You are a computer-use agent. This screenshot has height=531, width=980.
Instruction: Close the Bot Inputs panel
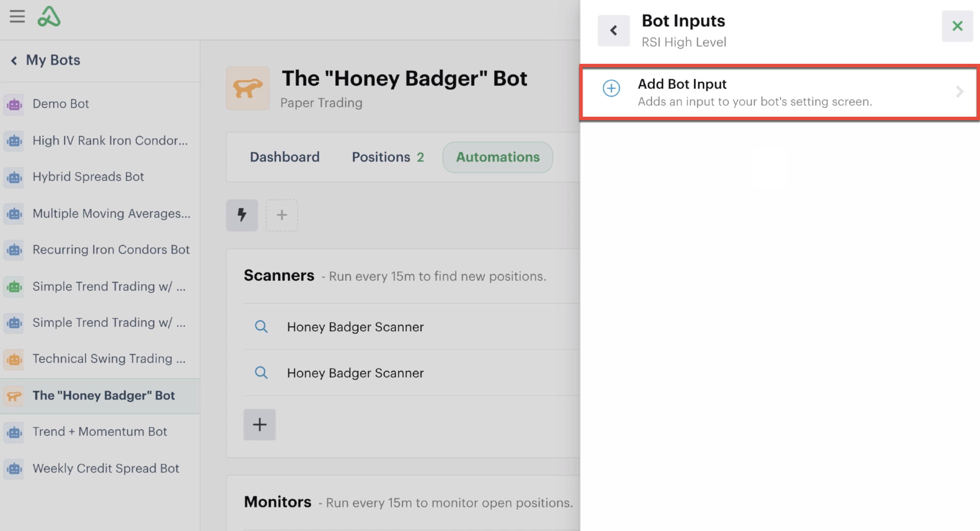point(957,26)
